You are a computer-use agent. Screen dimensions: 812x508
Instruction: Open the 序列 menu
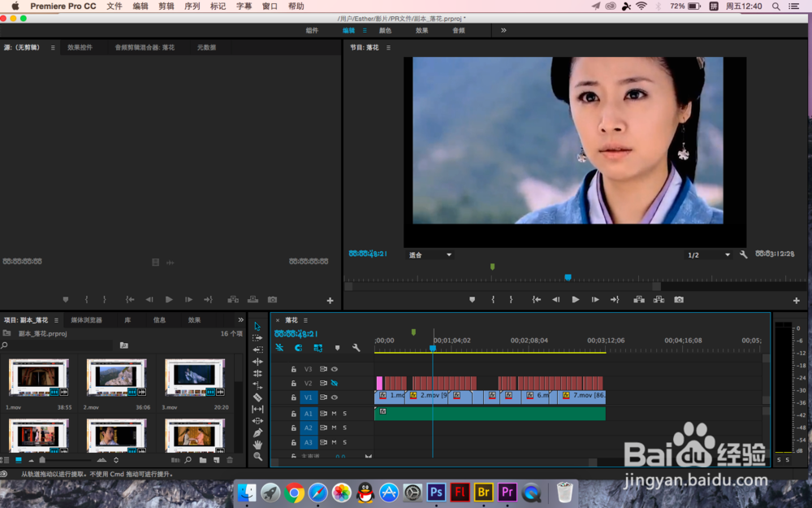coord(192,7)
